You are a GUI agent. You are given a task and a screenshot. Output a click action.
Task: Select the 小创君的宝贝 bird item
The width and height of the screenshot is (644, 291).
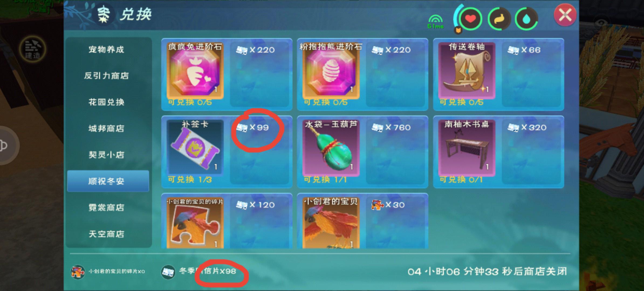(331, 223)
